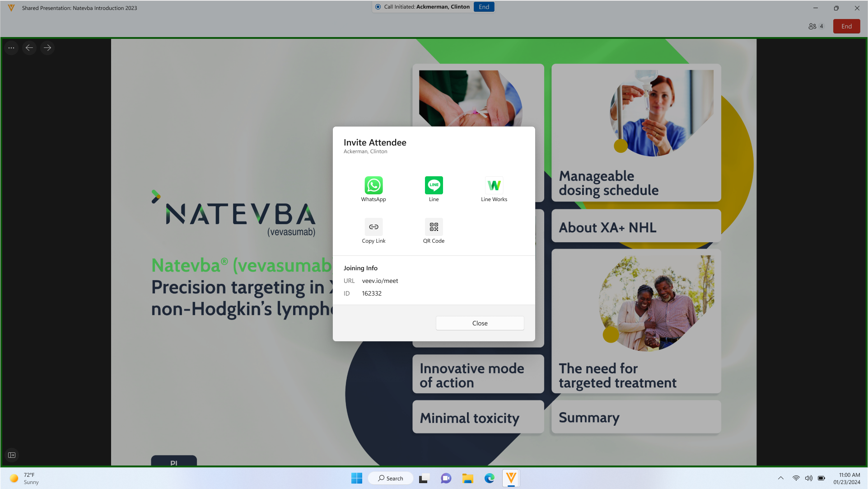Open the three-dot more options menu
868x489 pixels.
[11, 47]
